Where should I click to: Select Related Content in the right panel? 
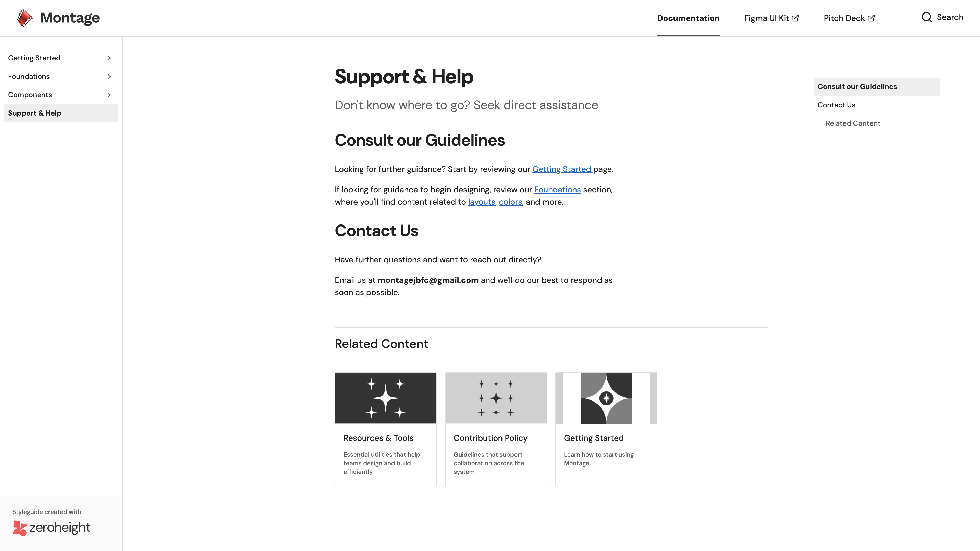click(853, 123)
